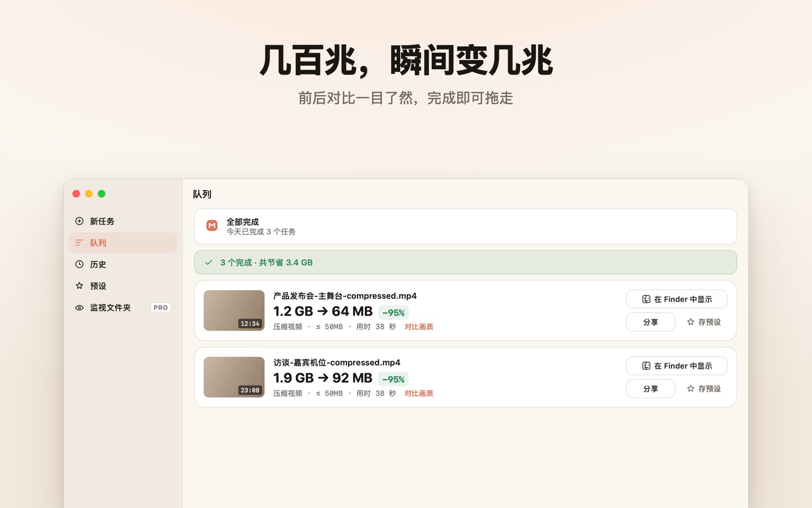Screen dimensions: 812x508
Task: Open the 新任务 sidebar item
Action: [x=123, y=221]
